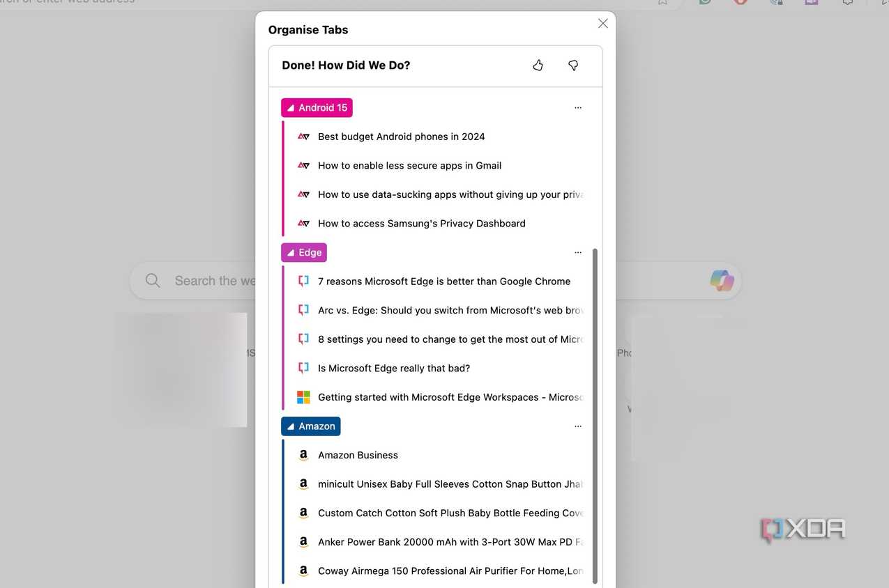Viewport: 889px width, 588px height.
Task: Click Amazon favicon of Amazon Business tab
Action: click(303, 455)
